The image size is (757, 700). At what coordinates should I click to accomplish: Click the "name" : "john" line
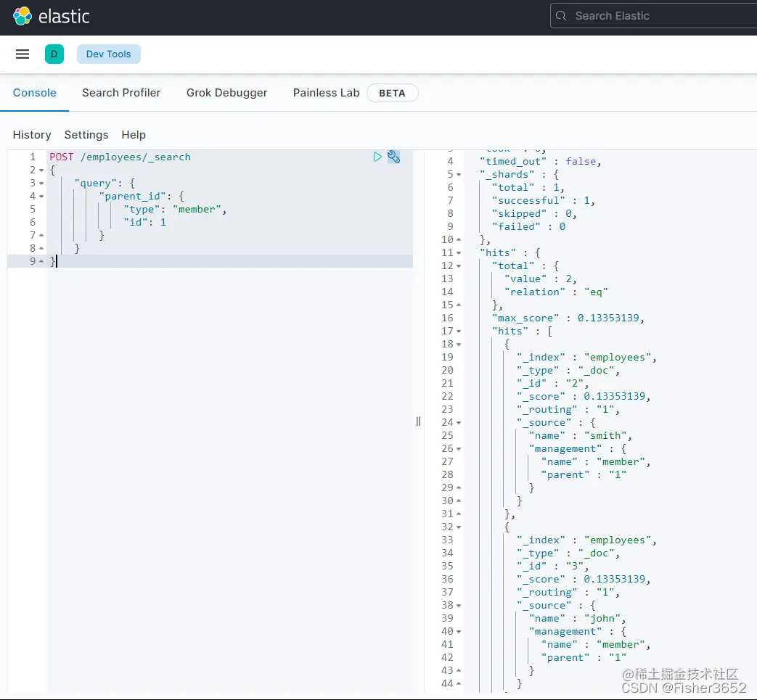click(578, 619)
